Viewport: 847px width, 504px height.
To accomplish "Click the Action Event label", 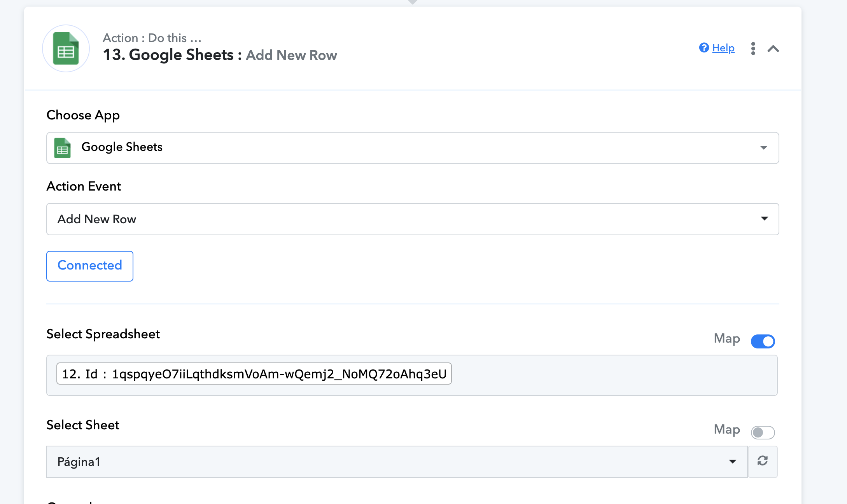I will click(x=84, y=186).
